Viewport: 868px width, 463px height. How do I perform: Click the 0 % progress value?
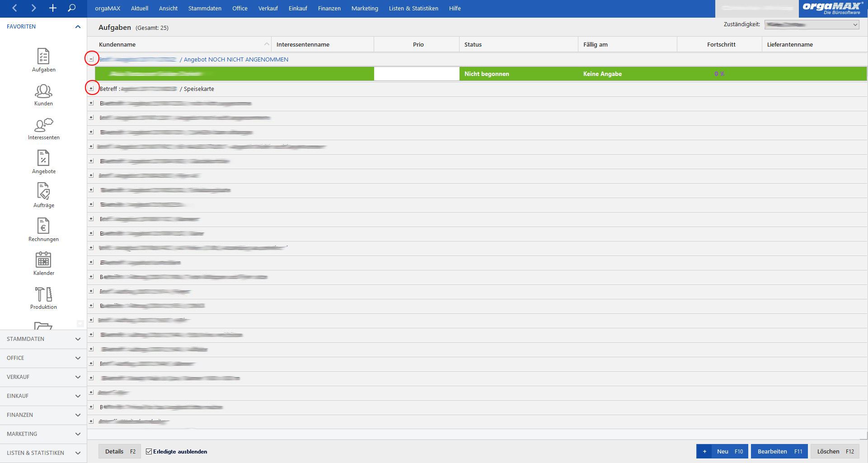coord(719,74)
